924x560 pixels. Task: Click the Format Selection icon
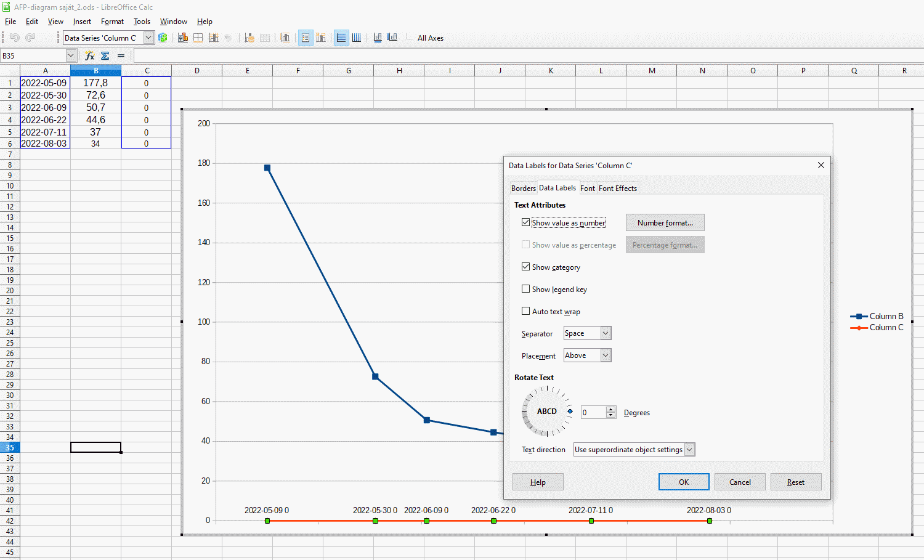tap(163, 38)
